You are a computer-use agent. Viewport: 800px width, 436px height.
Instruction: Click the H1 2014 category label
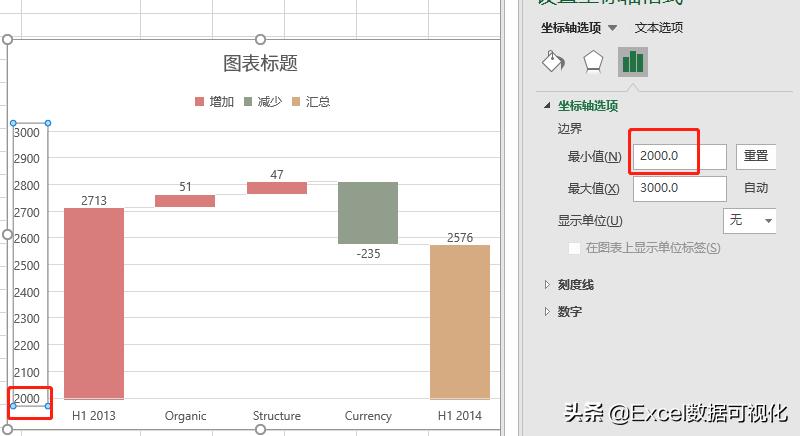460,416
